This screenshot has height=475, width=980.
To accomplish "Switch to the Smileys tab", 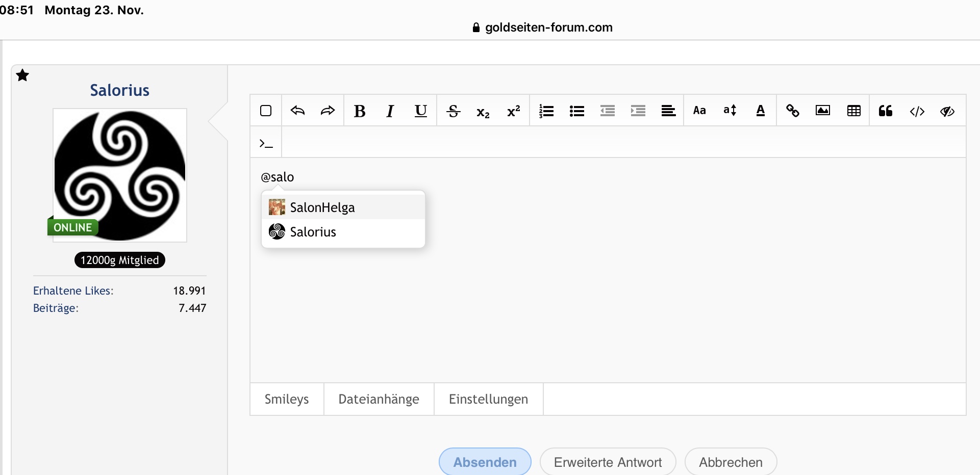I will [287, 399].
